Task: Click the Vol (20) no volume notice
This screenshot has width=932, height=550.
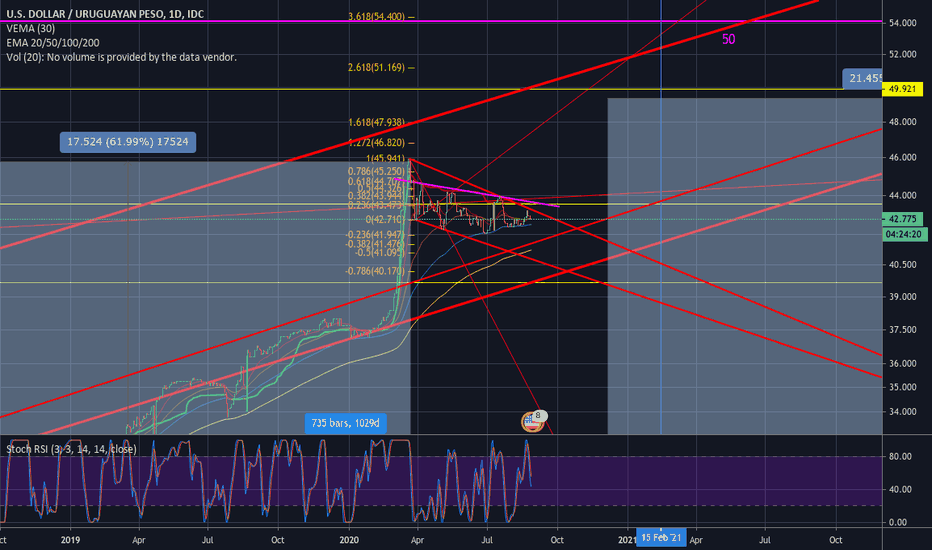Action: tap(121, 57)
